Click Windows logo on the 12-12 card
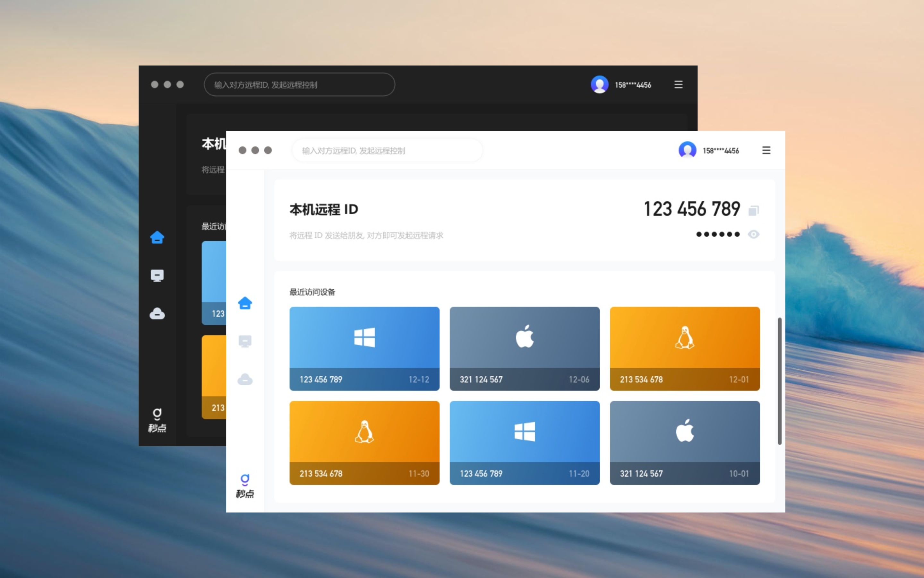This screenshot has width=924, height=578. 364,337
